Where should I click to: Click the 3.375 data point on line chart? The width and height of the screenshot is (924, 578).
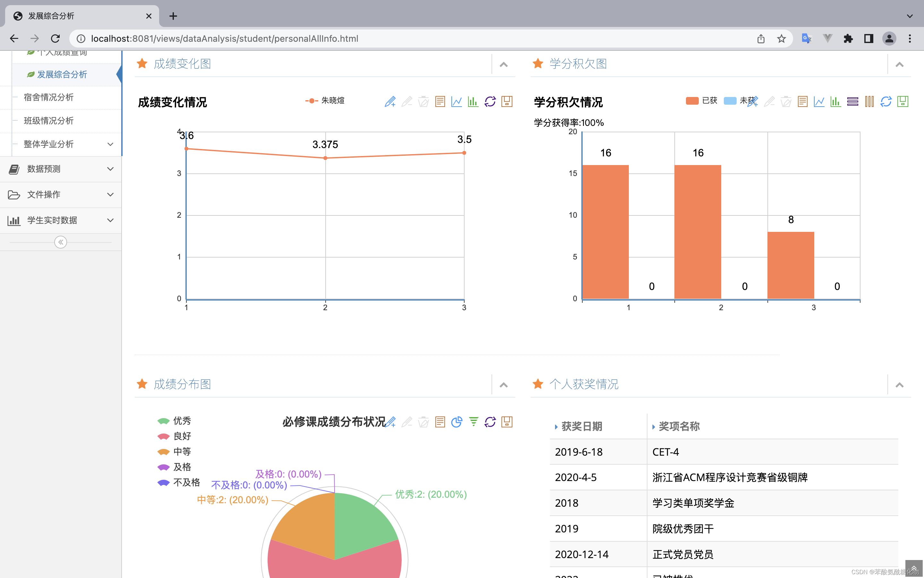click(x=325, y=158)
